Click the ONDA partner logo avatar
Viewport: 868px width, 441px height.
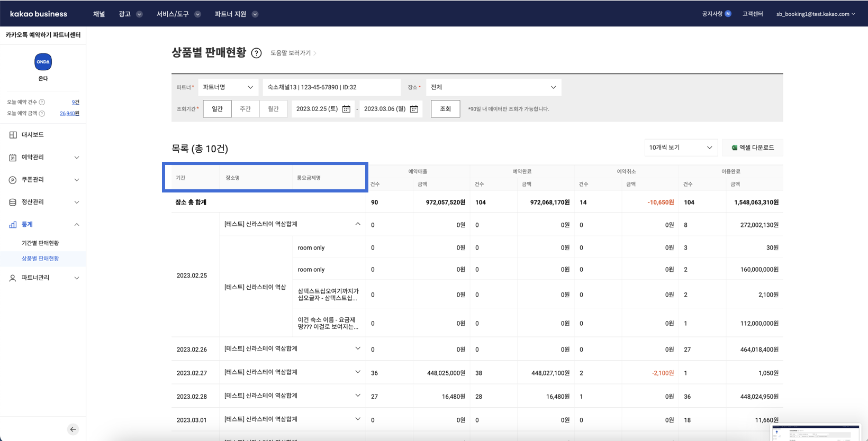click(43, 62)
